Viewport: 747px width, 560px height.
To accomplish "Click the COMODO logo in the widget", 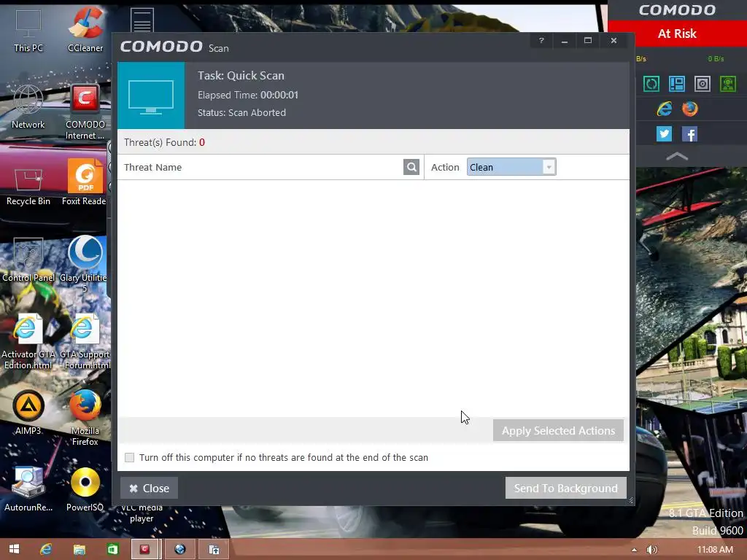I will click(x=677, y=10).
